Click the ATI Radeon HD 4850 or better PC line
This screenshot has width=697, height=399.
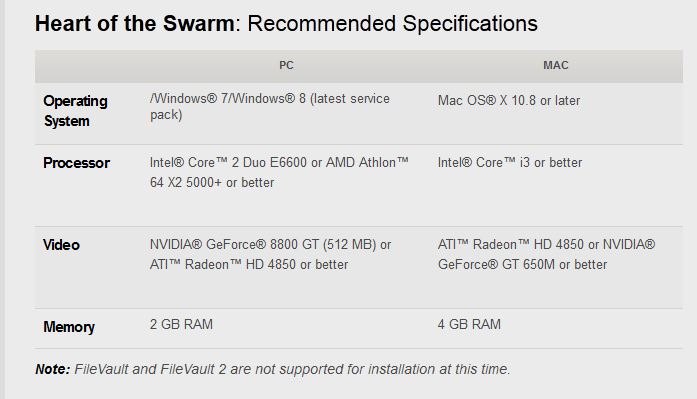coord(248,265)
